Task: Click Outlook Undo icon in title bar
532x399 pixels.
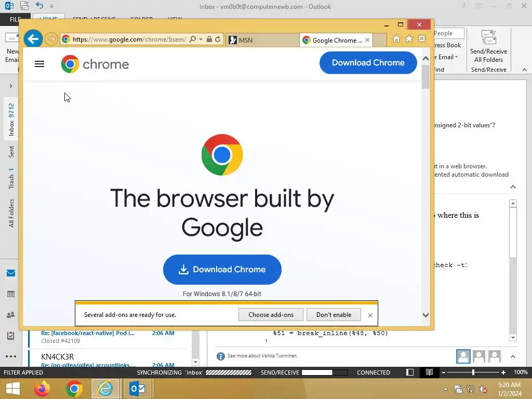Action: [x=39, y=6]
